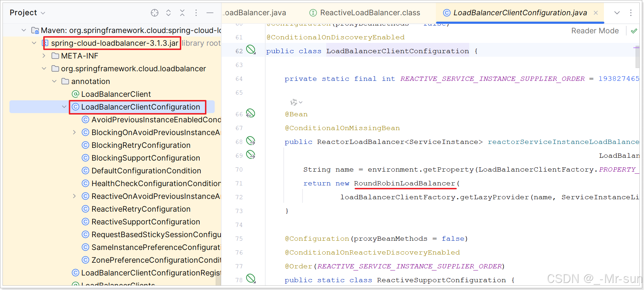The height and width of the screenshot is (290, 644).
Task: Click the Select Opened File target icon
Action: point(155,13)
